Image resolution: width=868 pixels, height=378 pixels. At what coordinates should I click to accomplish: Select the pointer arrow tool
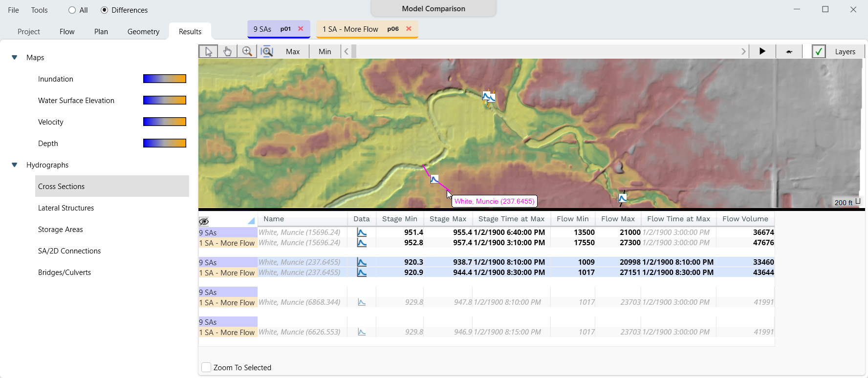click(x=209, y=51)
